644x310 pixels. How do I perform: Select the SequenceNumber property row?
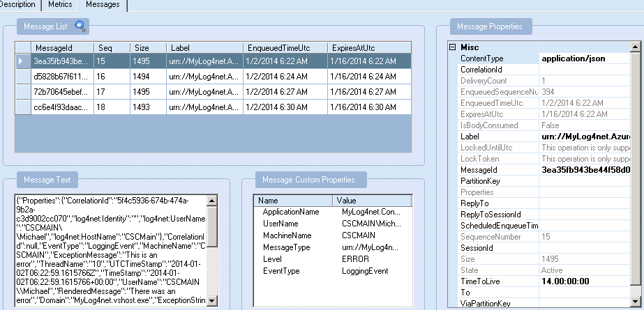point(545,237)
